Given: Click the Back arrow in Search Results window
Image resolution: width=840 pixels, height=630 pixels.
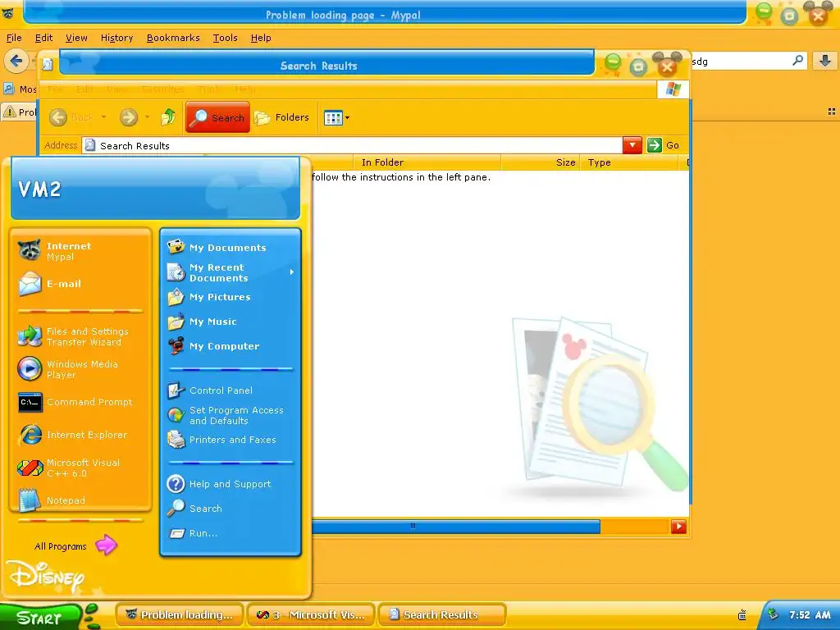Looking at the screenshot, I should (58, 116).
